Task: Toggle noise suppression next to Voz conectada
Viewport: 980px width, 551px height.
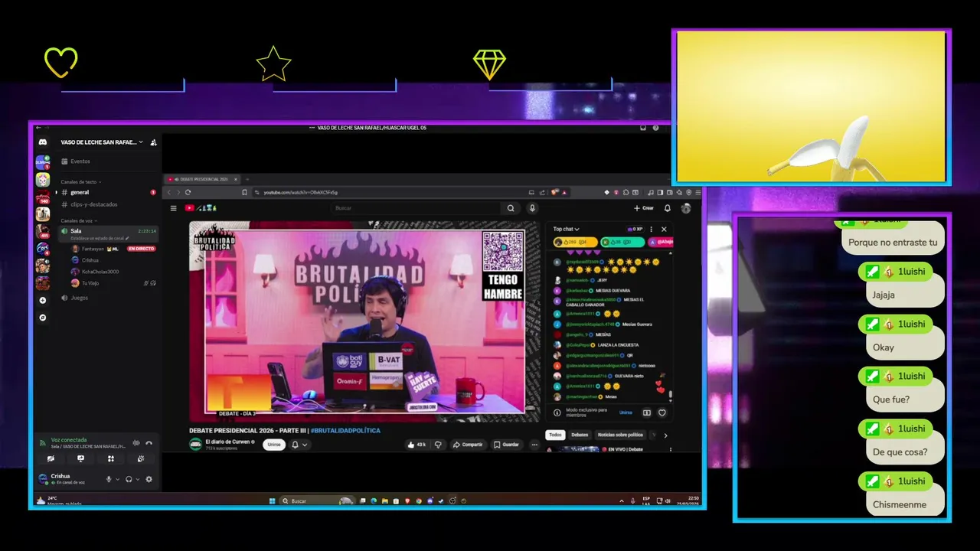Action: (x=136, y=443)
